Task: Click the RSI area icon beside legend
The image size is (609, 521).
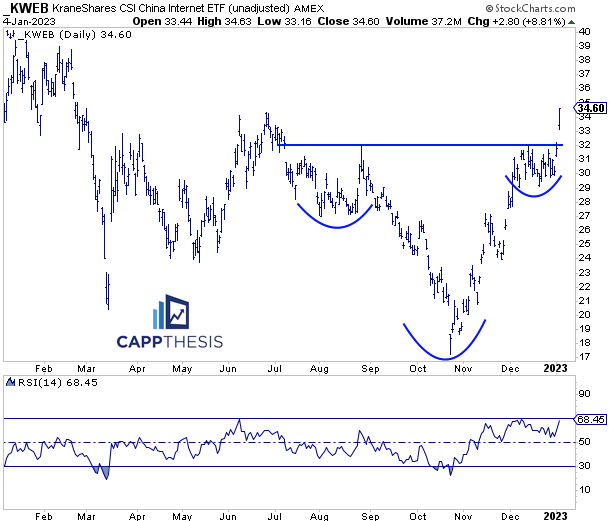Action: point(10,383)
